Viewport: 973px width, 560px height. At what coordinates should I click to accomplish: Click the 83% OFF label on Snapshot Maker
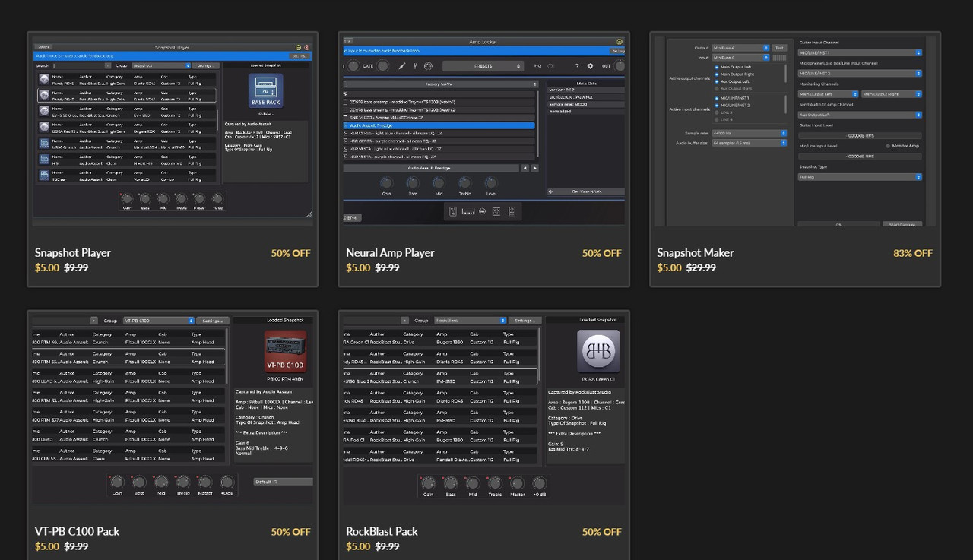[x=913, y=253]
